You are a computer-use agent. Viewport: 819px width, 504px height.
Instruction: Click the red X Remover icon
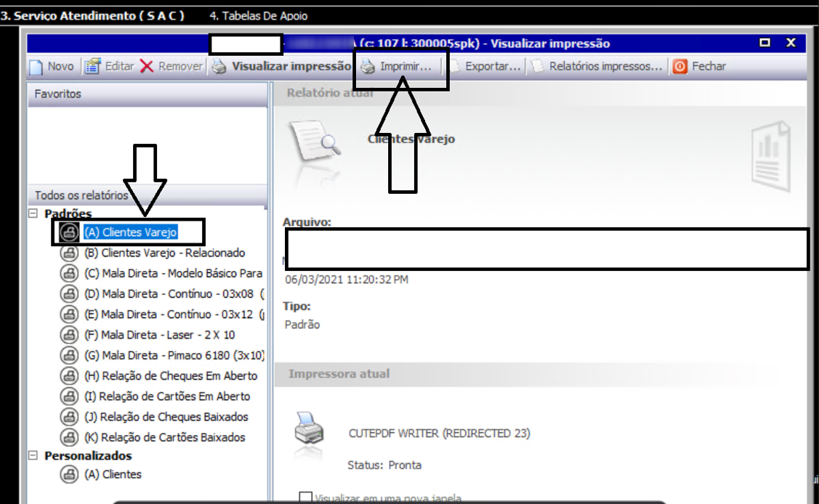(147, 66)
